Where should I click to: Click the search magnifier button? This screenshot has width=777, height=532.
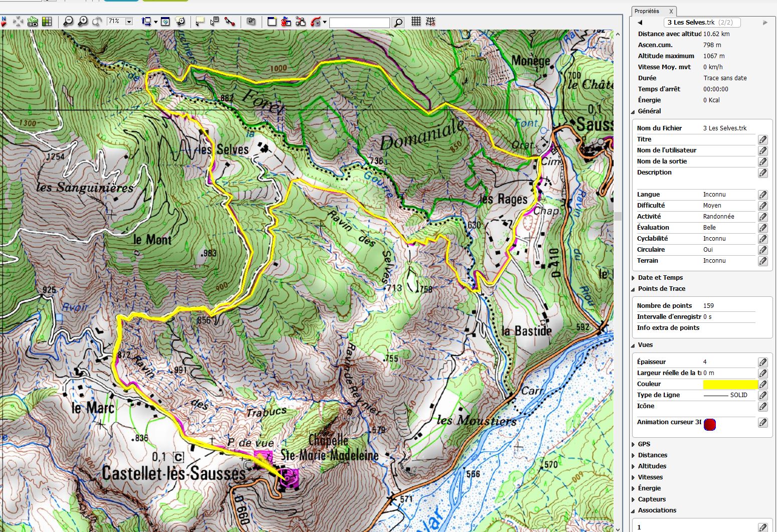398,23
